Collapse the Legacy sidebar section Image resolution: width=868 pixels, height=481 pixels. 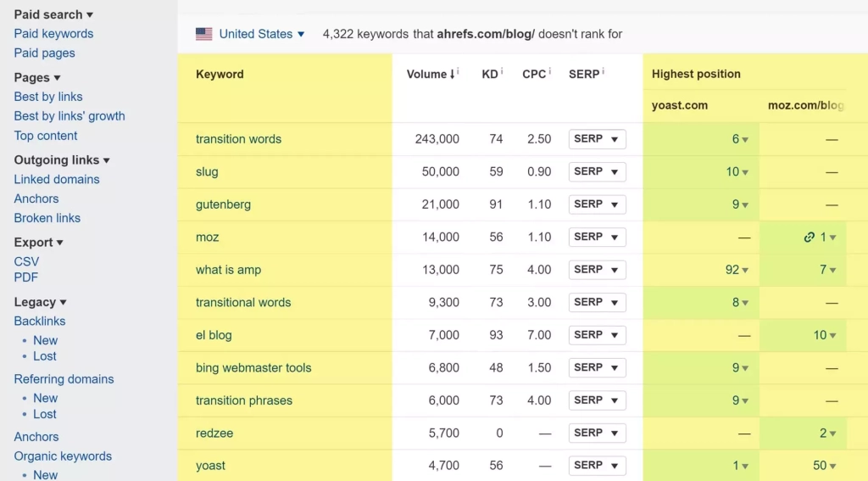point(40,302)
